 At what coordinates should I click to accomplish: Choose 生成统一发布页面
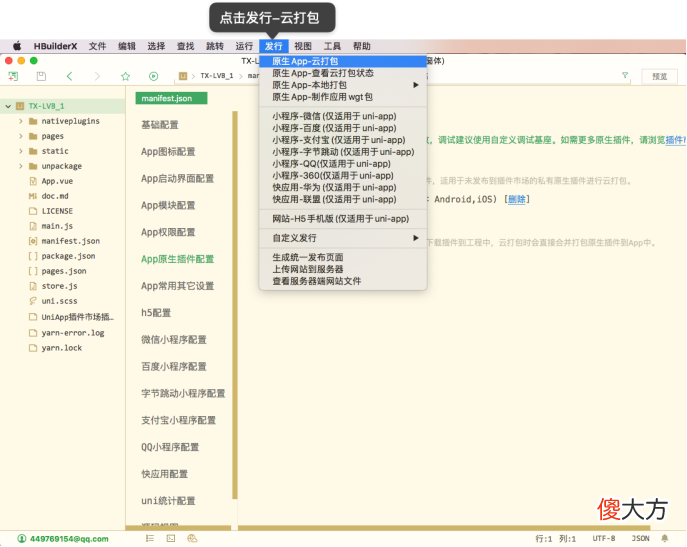[x=343, y=257]
